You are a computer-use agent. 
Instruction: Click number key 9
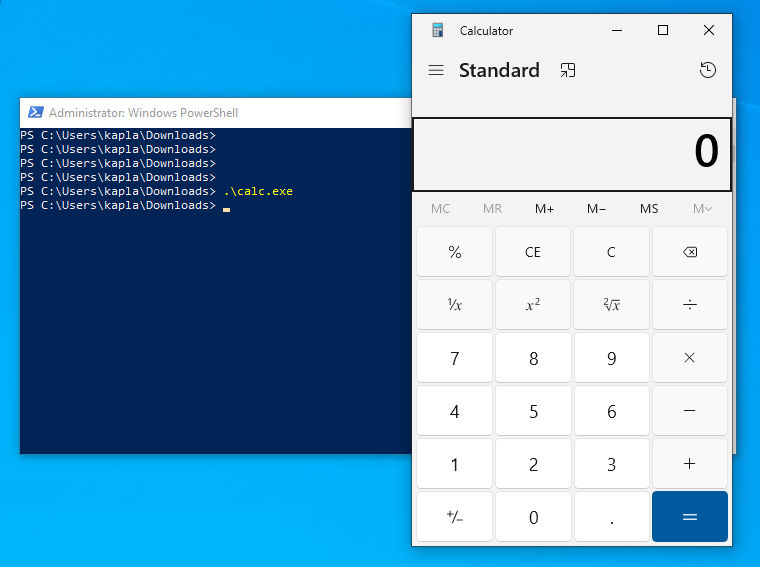click(x=612, y=358)
